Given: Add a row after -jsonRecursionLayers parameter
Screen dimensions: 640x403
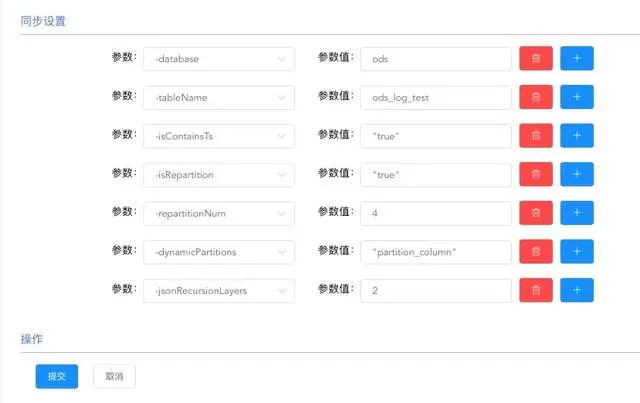Looking at the screenshot, I should (577, 290).
